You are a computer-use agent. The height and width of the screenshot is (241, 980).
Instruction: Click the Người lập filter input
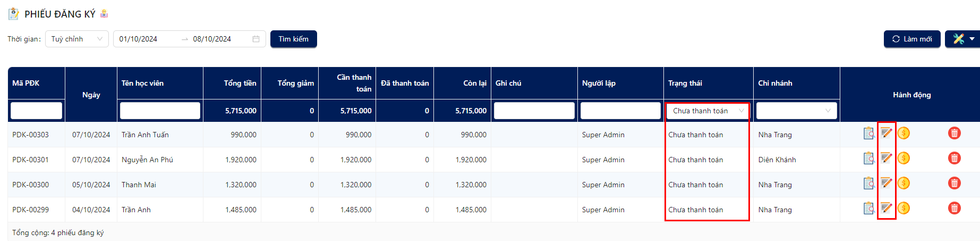tap(620, 111)
